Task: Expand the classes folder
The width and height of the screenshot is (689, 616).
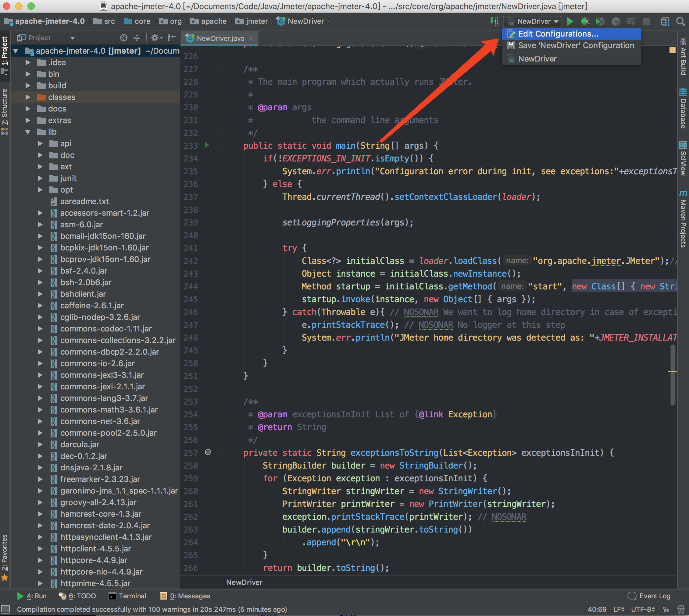Action: click(28, 97)
